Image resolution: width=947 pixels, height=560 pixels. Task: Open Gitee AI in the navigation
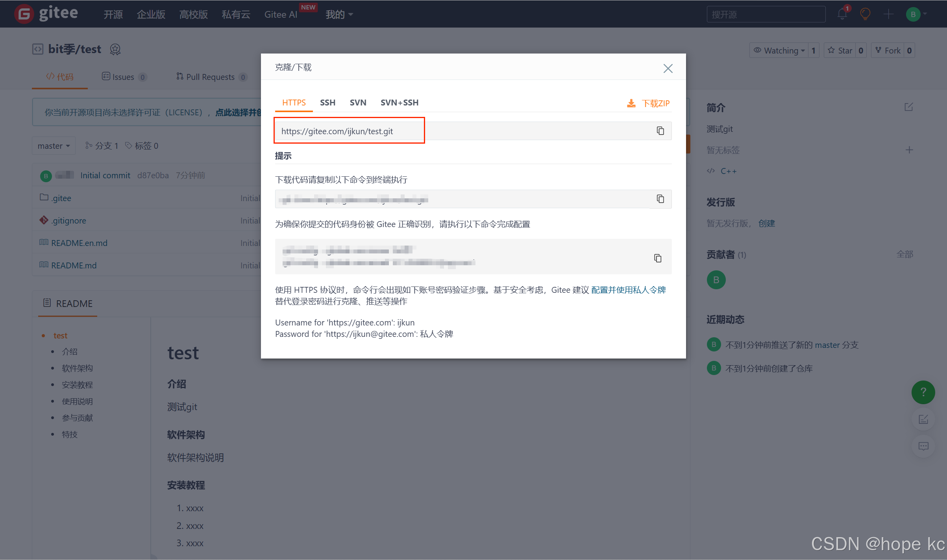[281, 14]
